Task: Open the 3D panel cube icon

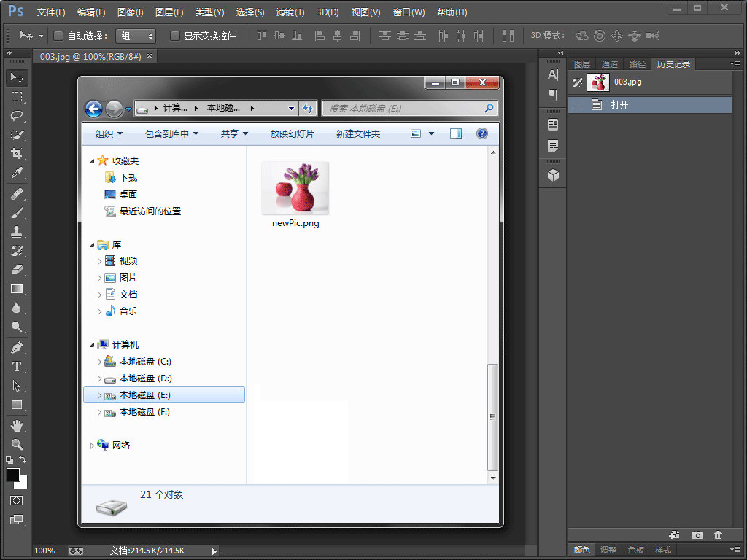Action: 553,175
